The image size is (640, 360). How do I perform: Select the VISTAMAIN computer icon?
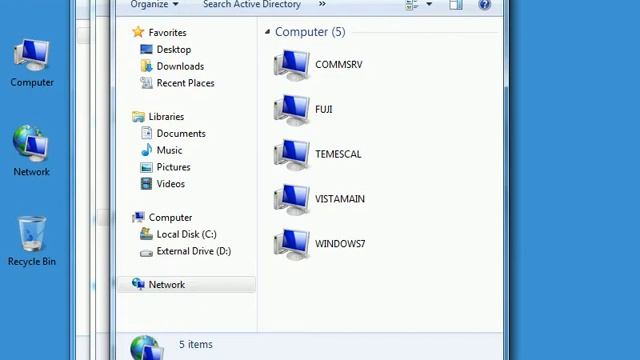pos(291,199)
